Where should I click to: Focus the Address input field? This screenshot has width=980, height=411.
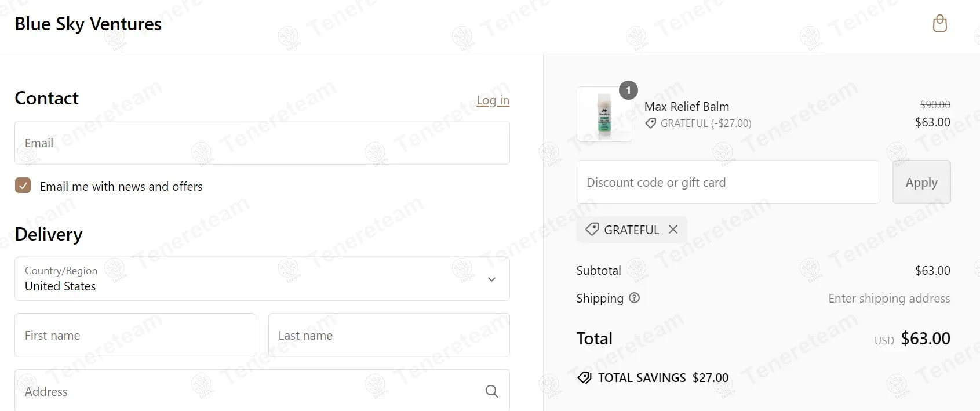tap(249, 392)
